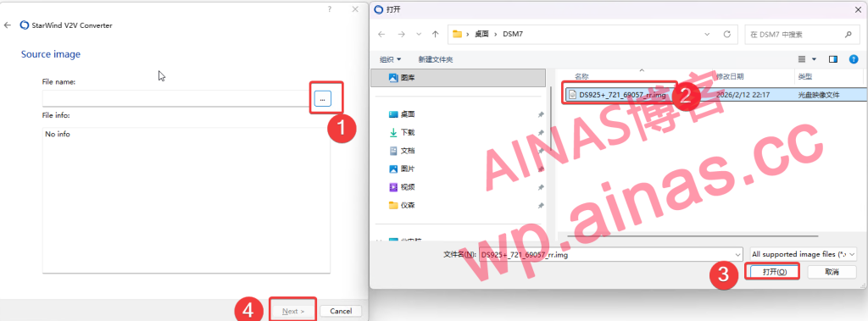Open the 组织 menu
The width and height of the screenshot is (868, 321).
(x=390, y=59)
